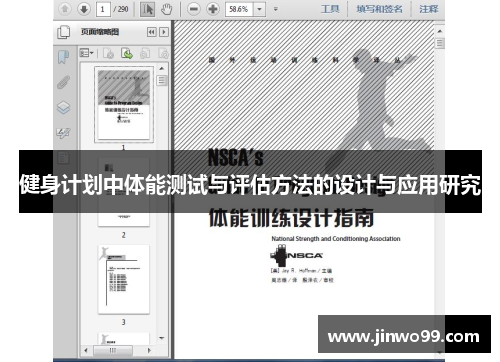Click the right arrow panel button

point(164,32)
